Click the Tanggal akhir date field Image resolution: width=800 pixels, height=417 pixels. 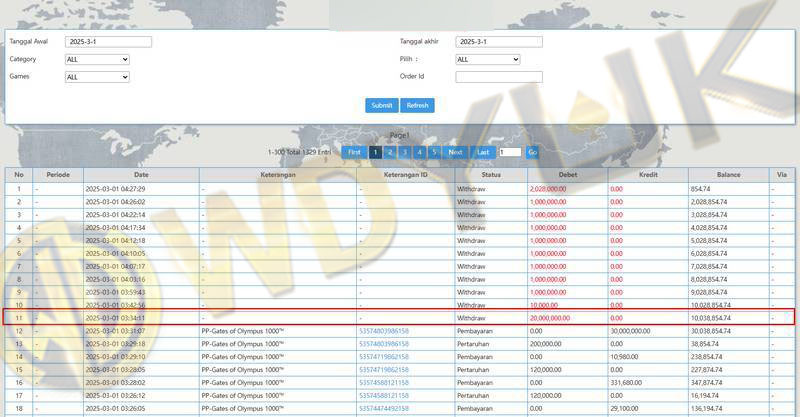tap(499, 42)
